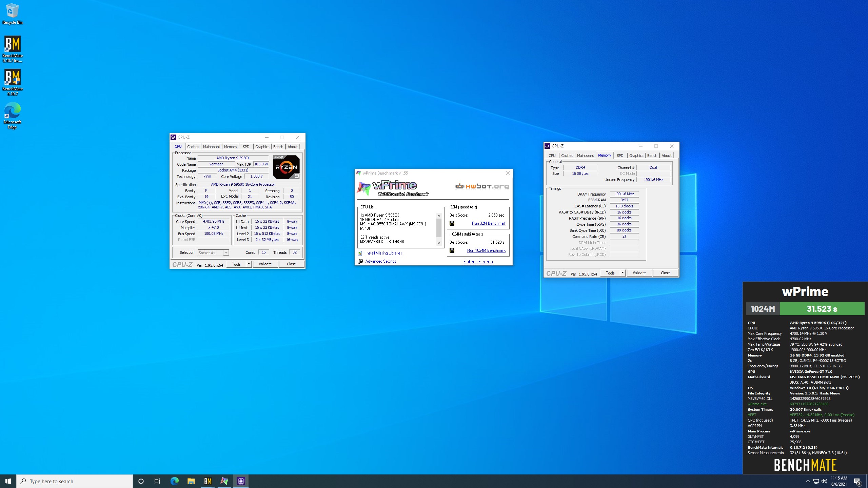Close the wPrime Benchmark window
The image size is (868, 488).
point(508,173)
